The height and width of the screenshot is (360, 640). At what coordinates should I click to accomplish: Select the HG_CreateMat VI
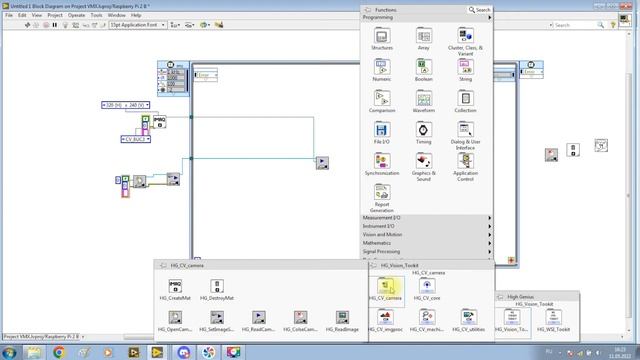coord(175,286)
